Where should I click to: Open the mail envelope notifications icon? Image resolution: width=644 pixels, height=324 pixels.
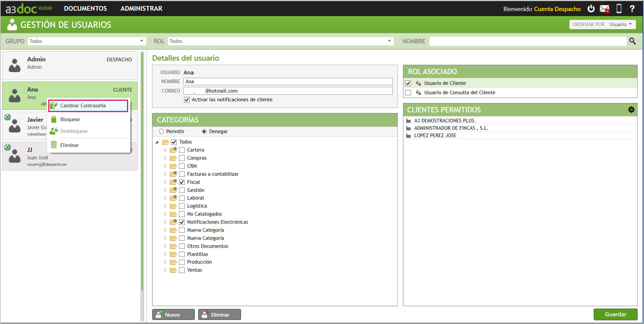605,9
